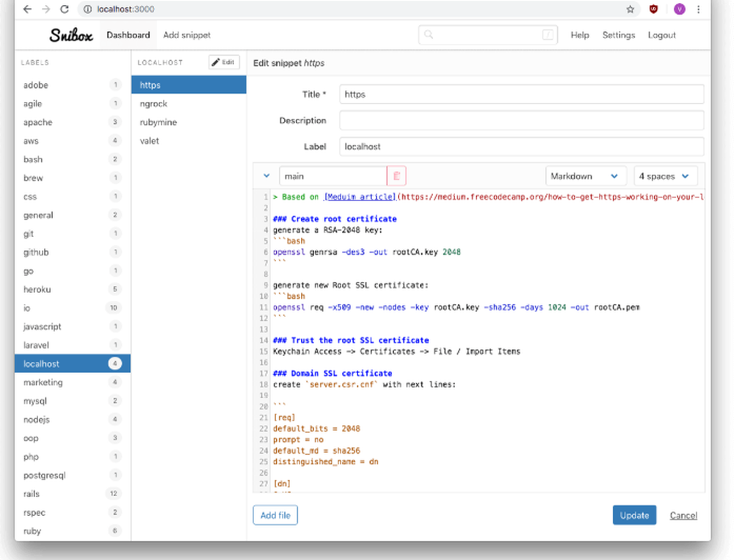
Task: Select the ngrock snippet
Action: coord(189,103)
